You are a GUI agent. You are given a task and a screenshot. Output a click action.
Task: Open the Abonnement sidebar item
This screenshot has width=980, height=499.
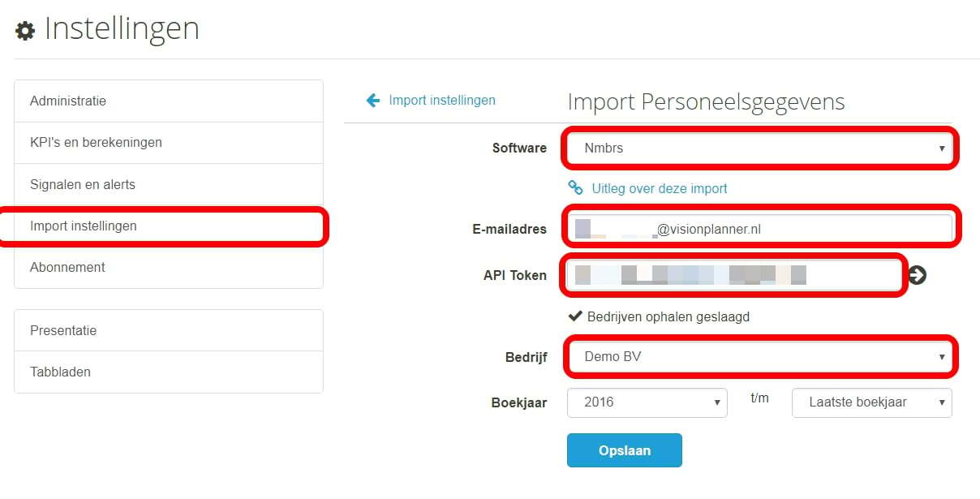[x=169, y=268]
